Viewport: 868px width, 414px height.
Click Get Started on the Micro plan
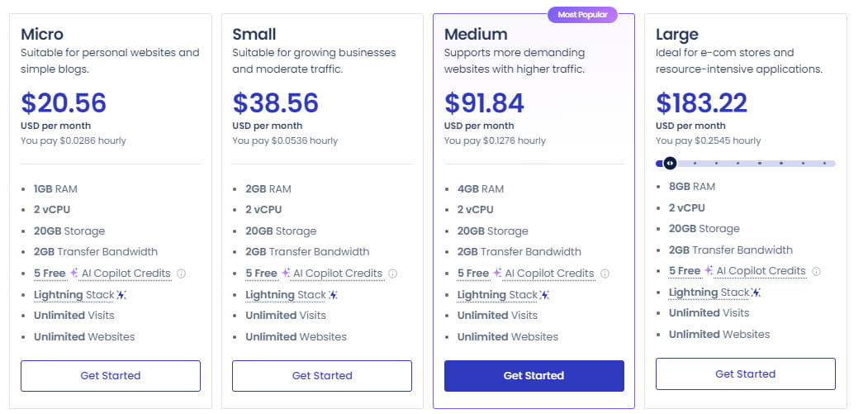(x=111, y=376)
